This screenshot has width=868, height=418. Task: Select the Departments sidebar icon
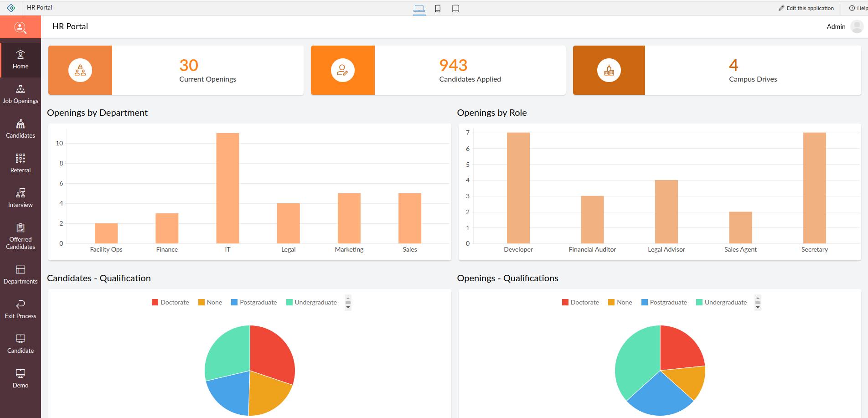[x=20, y=274]
